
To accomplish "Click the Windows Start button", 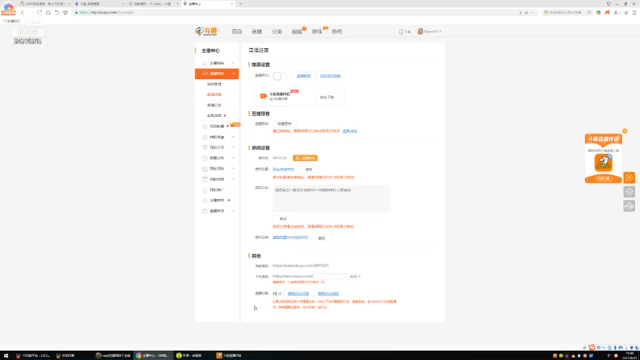I will coord(6,356).
